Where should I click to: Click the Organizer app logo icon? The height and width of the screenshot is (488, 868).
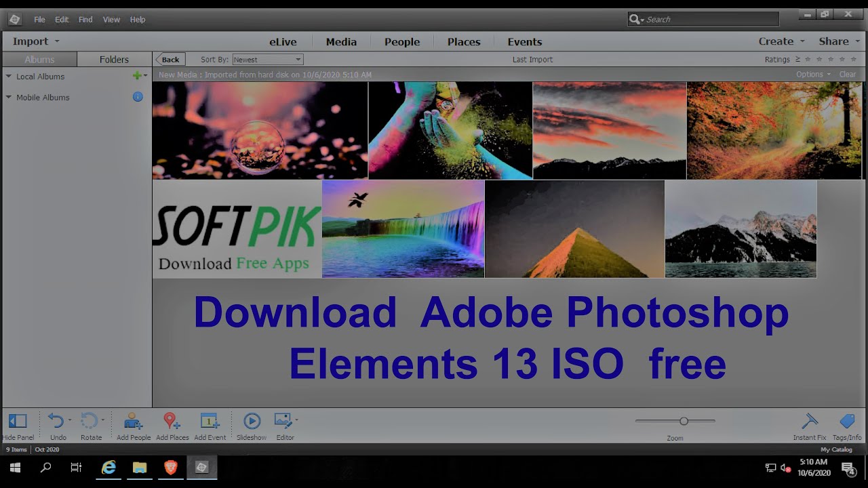click(x=14, y=19)
